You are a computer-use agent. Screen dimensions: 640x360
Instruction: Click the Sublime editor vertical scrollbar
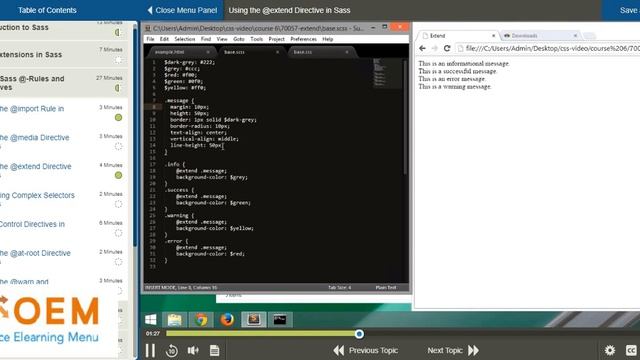[x=405, y=118]
